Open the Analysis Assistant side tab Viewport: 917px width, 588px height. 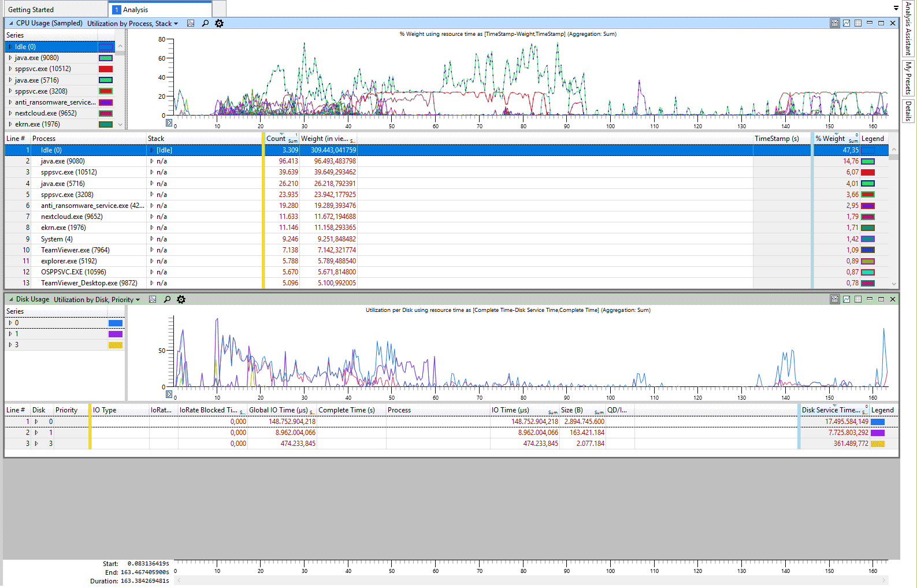(908, 28)
